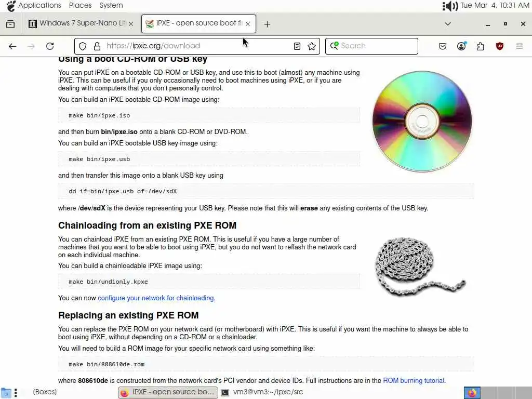Open the extensions puzzle icon
The height and width of the screenshot is (399, 532).
point(480,46)
